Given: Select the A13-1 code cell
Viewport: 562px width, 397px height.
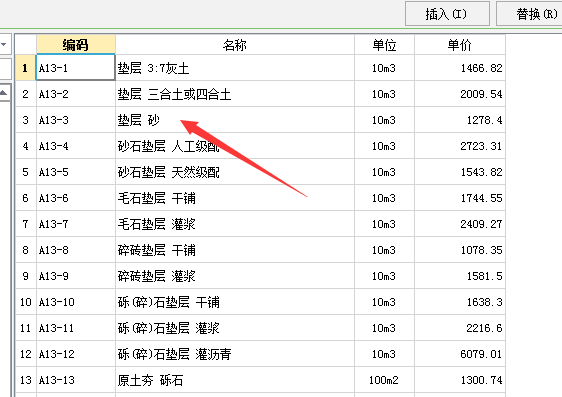Looking at the screenshot, I should point(76,67).
